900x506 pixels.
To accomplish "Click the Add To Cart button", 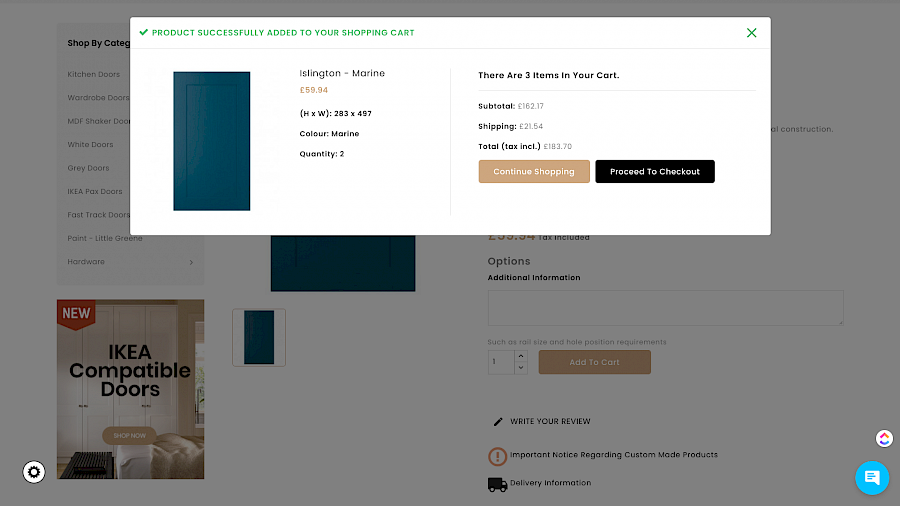I will point(594,362).
